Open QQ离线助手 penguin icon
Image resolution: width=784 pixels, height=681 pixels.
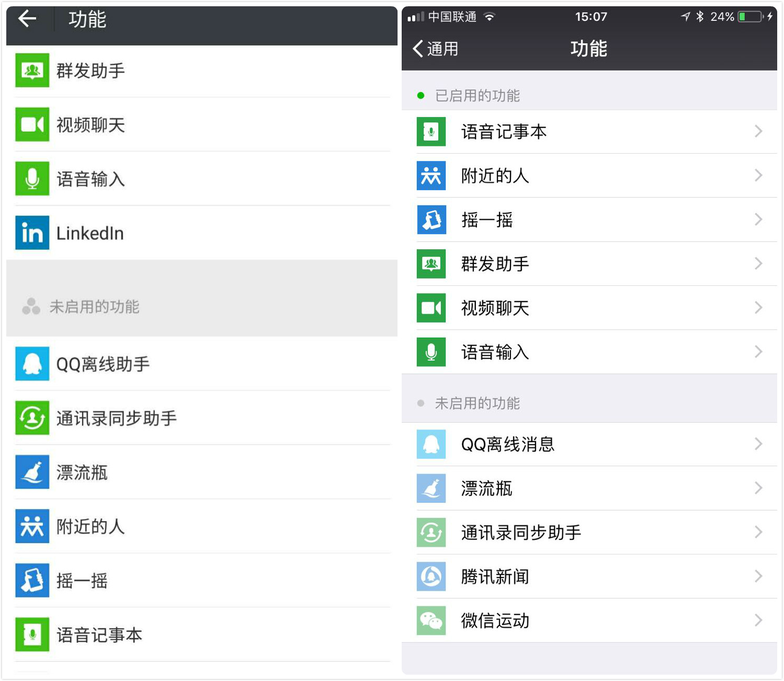point(32,364)
